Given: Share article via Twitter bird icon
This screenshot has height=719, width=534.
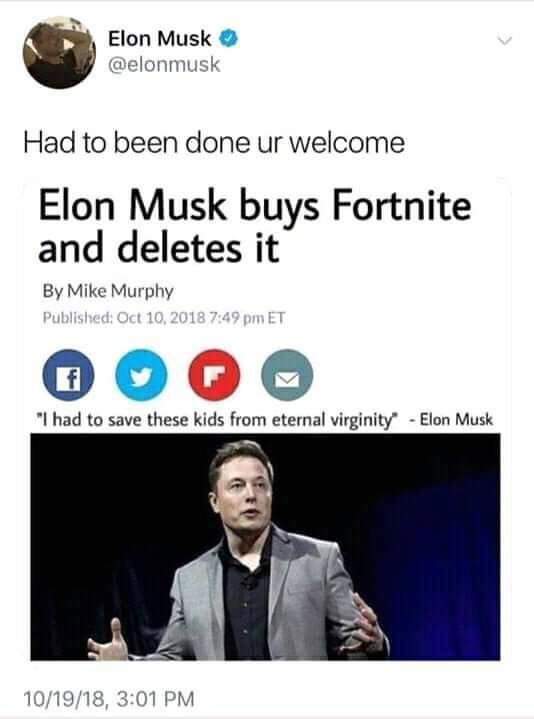Looking at the screenshot, I should [x=141, y=375].
